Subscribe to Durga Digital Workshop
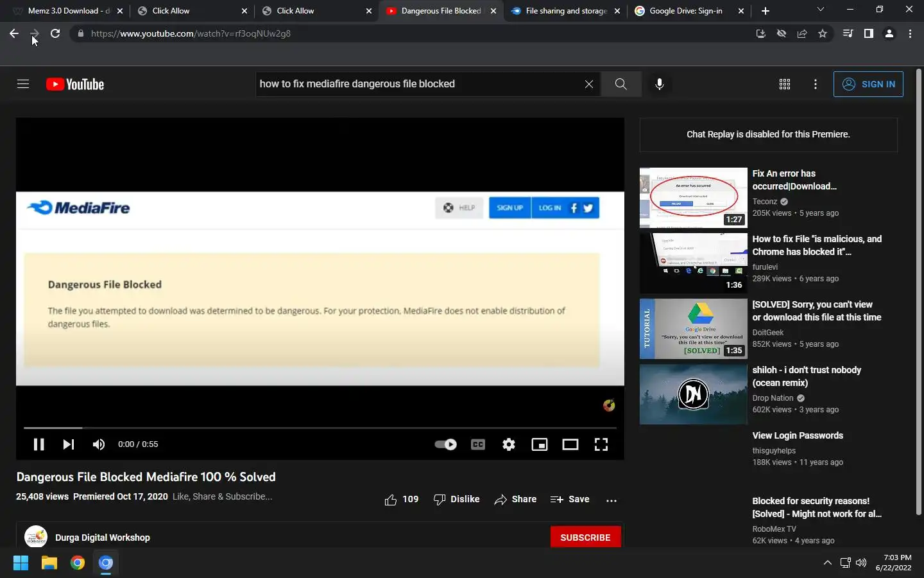 [585, 538]
